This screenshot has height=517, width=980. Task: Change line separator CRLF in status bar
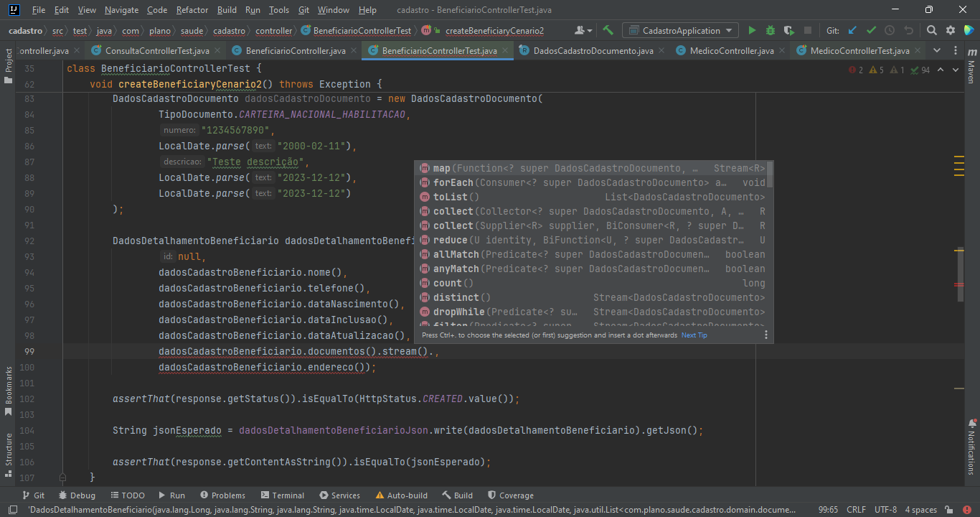coord(856,510)
